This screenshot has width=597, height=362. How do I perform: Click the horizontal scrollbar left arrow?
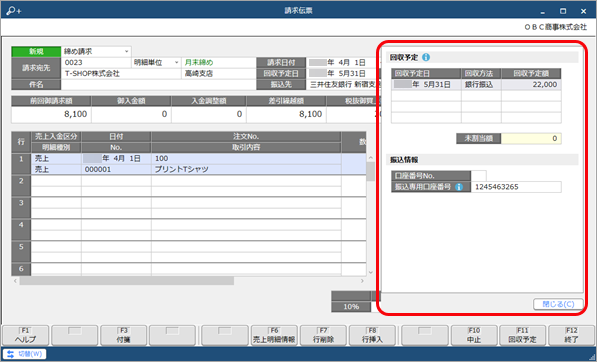click(x=15, y=281)
